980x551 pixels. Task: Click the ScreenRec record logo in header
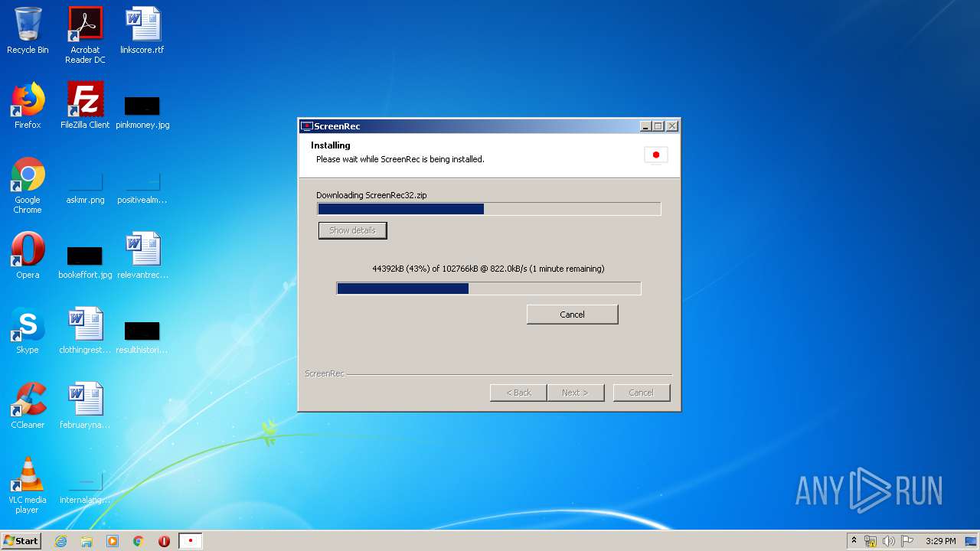pos(656,155)
